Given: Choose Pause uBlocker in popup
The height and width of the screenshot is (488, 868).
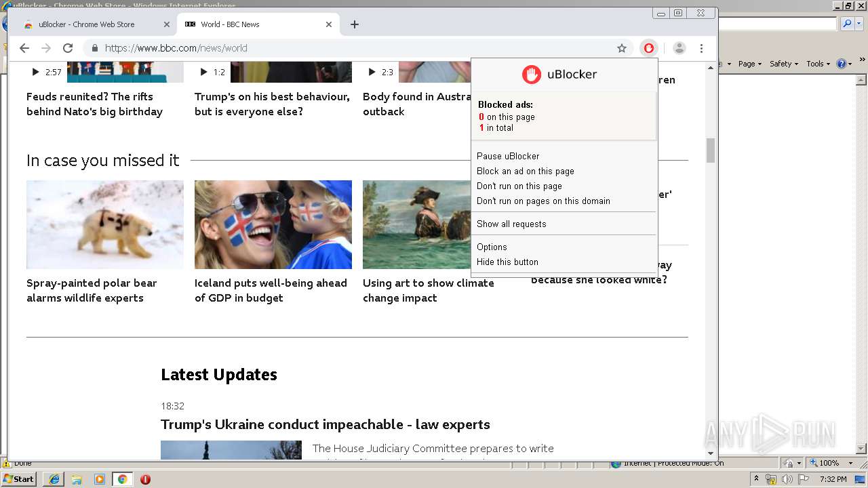Looking at the screenshot, I should [508, 156].
